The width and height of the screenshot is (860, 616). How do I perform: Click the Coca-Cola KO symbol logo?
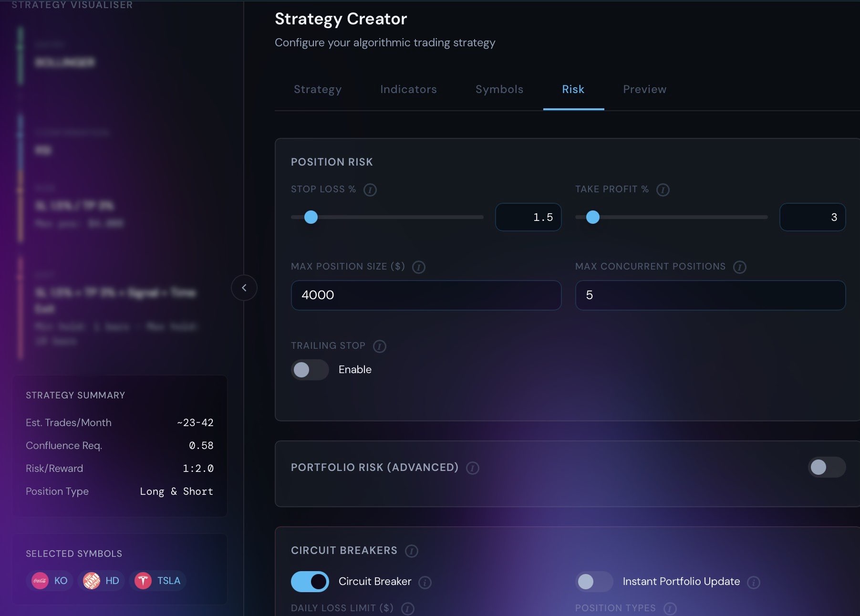coord(40,581)
